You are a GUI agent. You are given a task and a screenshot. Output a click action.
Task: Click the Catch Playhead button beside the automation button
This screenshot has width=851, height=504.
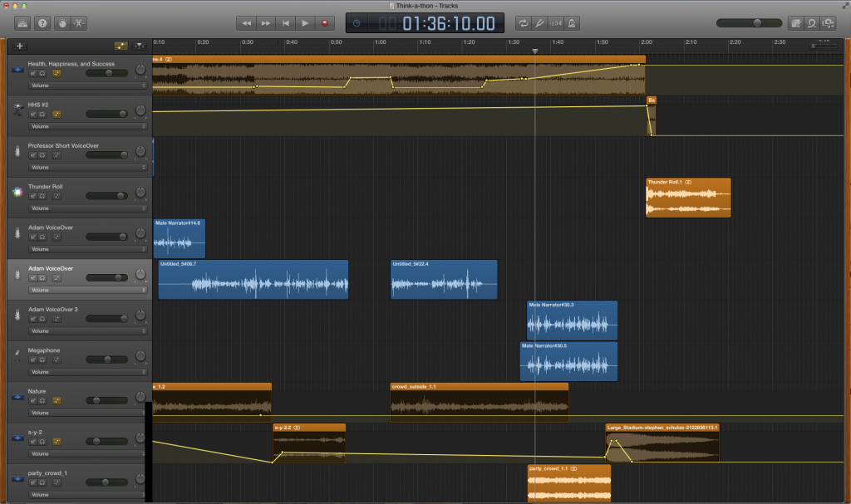pyautogui.click(x=140, y=46)
